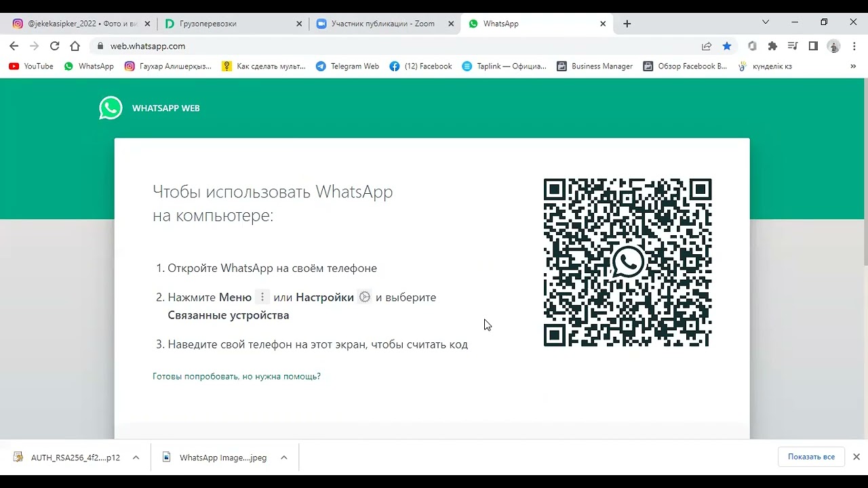
Task: Reload the WhatsApp Web page
Action: [x=55, y=46]
